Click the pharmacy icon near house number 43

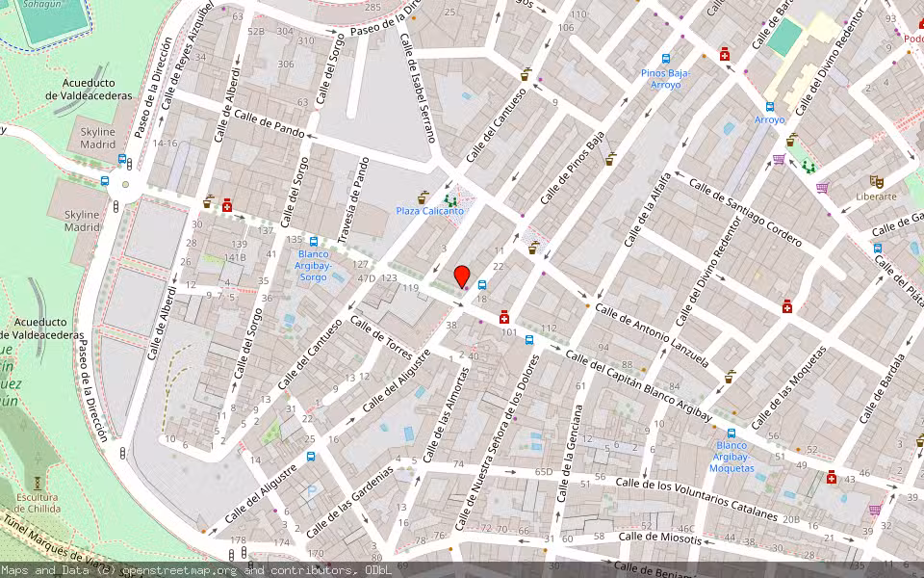[832, 477]
